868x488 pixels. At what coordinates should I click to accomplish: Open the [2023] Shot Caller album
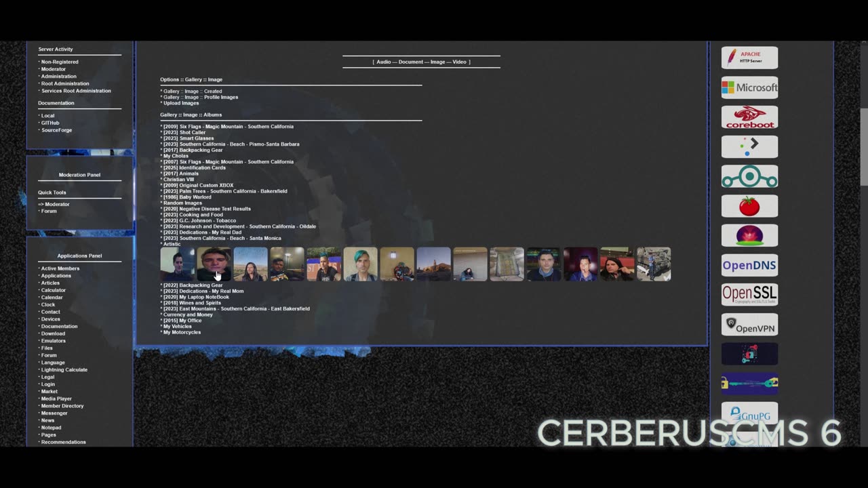pos(184,132)
